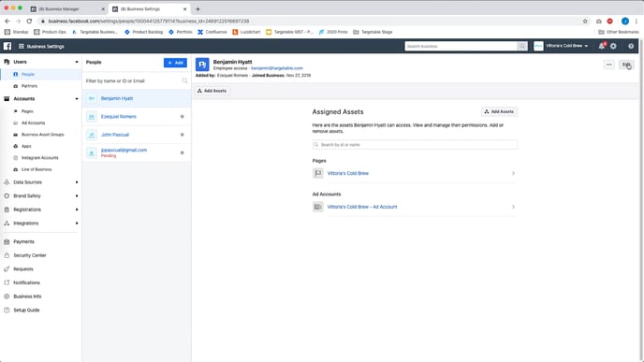
Task: Click the help question mark icon
Action: pyautogui.click(x=631, y=46)
